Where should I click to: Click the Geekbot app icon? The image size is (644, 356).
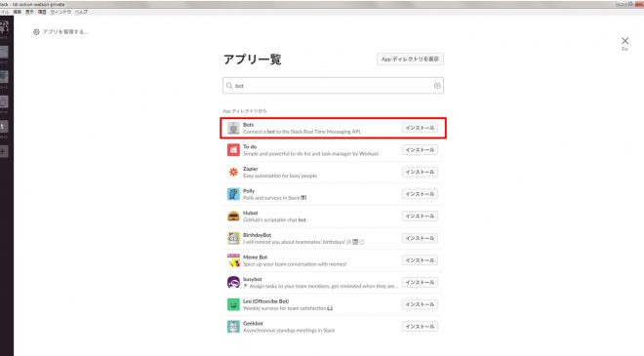point(233,327)
